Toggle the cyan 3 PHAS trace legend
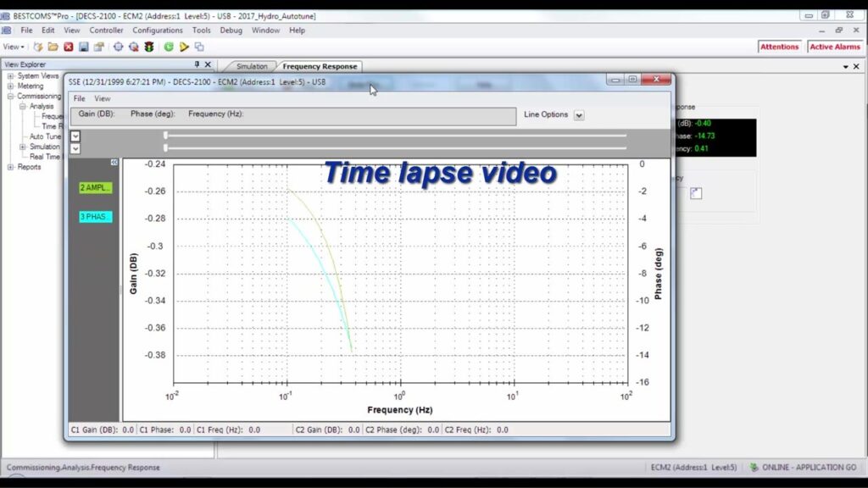Image resolution: width=868 pixels, height=488 pixels. (95, 217)
